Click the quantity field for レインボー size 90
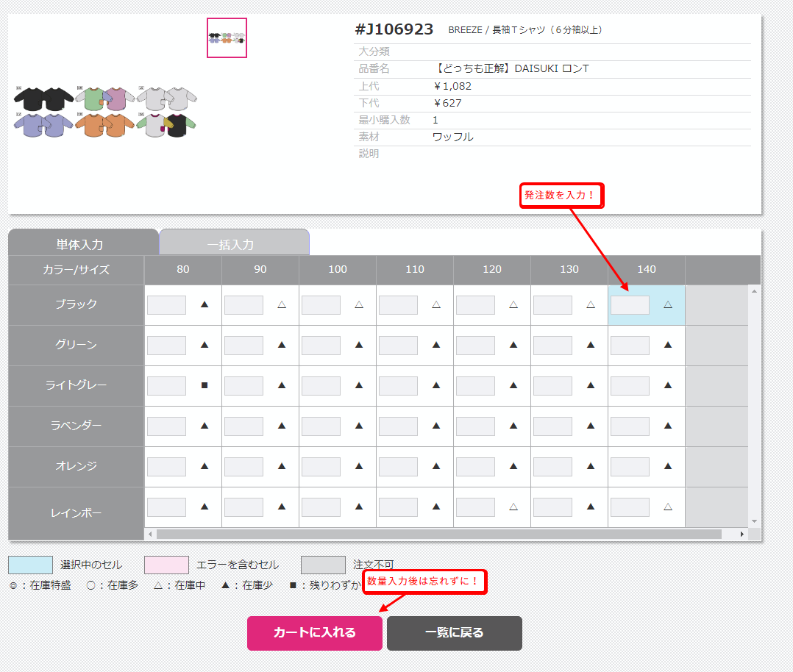Viewport: 793px width, 672px height. click(243, 507)
